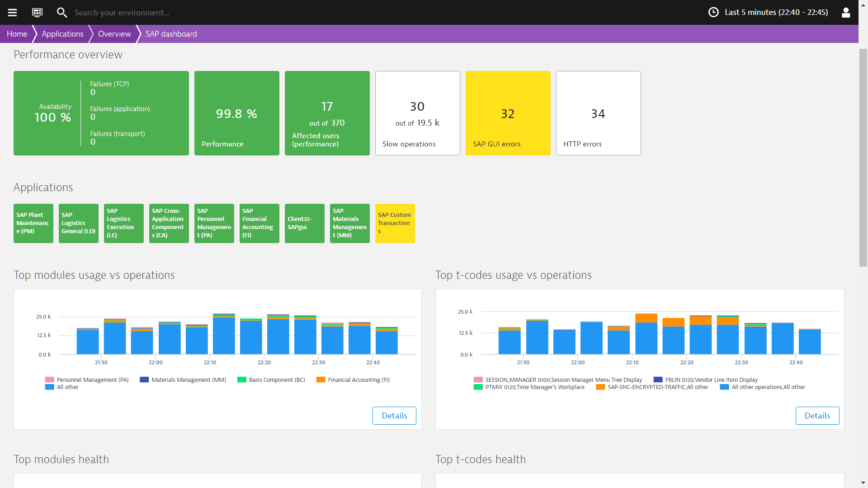Screen dimensions: 868x488
Task: Toggle SAP-SNC-ENCRYPTED-TRAFFIC legend swatch
Action: 601,387
